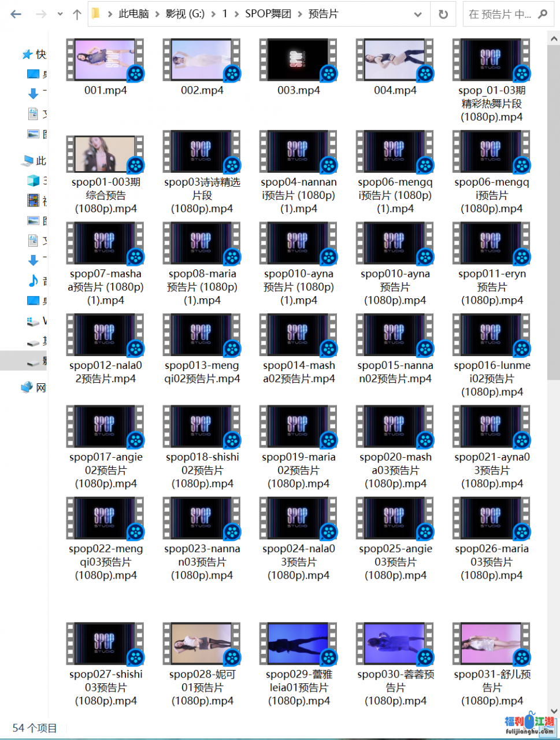The height and width of the screenshot is (740, 560).
Task: Expand address bar history dropdown
Action: click(x=418, y=14)
